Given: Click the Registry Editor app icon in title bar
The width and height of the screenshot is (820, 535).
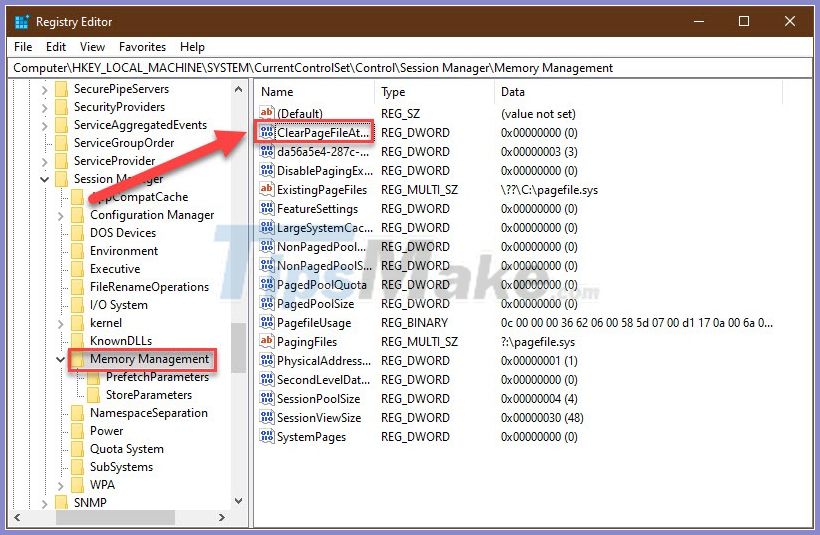Looking at the screenshot, I should 22,22.
